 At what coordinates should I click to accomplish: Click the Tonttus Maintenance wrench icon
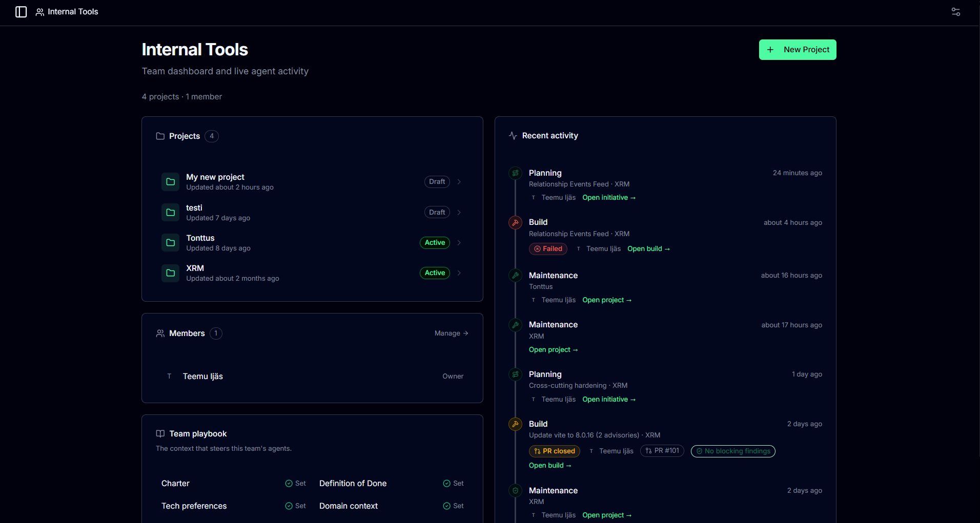coord(515,276)
